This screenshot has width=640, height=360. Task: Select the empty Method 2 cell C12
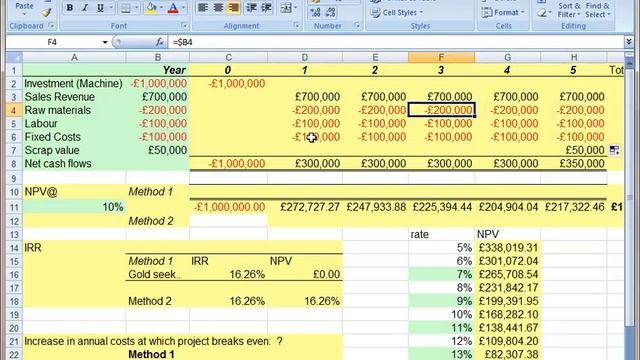pos(229,221)
